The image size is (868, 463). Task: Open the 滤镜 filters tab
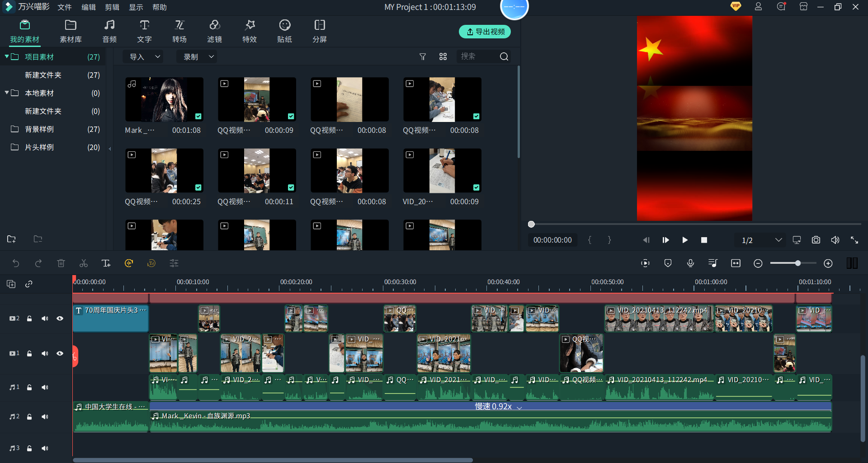point(215,31)
